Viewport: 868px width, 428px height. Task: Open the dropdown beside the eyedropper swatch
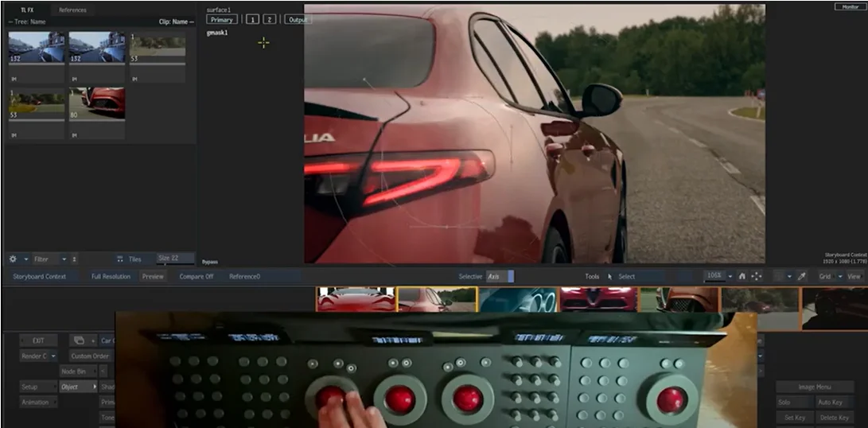tap(790, 276)
